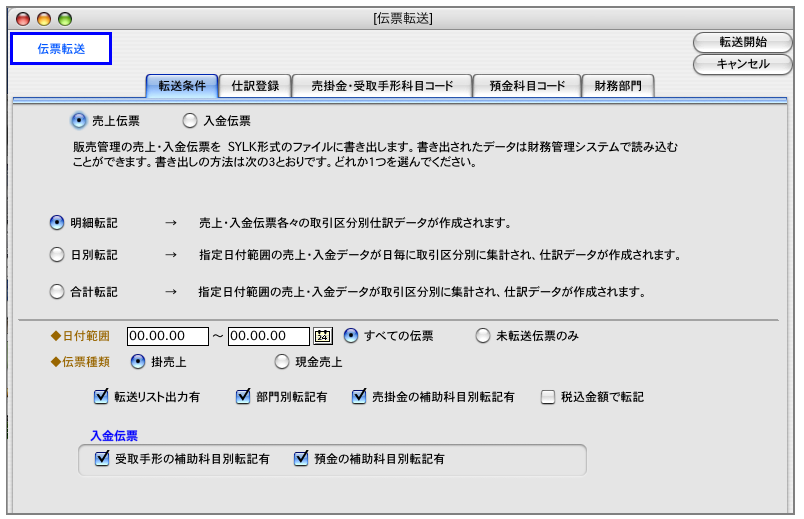804x519 pixels.
Task: Open the 財務部門 tab
Action: point(618,86)
